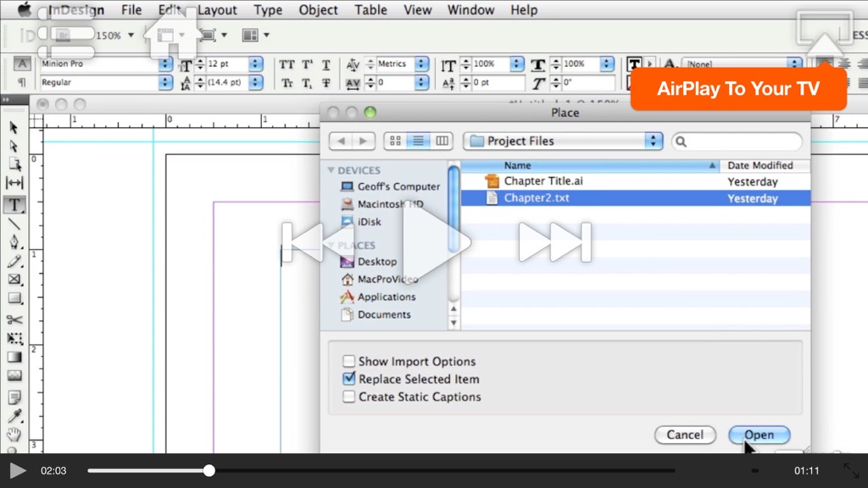Open the 12 pt font size dropdown
This screenshot has width=868, height=488.
tap(255, 64)
